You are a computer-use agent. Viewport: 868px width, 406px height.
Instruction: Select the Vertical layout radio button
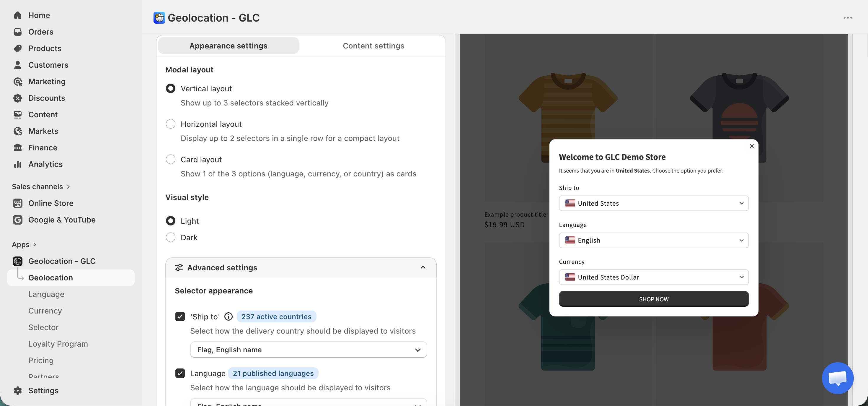pyautogui.click(x=171, y=88)
